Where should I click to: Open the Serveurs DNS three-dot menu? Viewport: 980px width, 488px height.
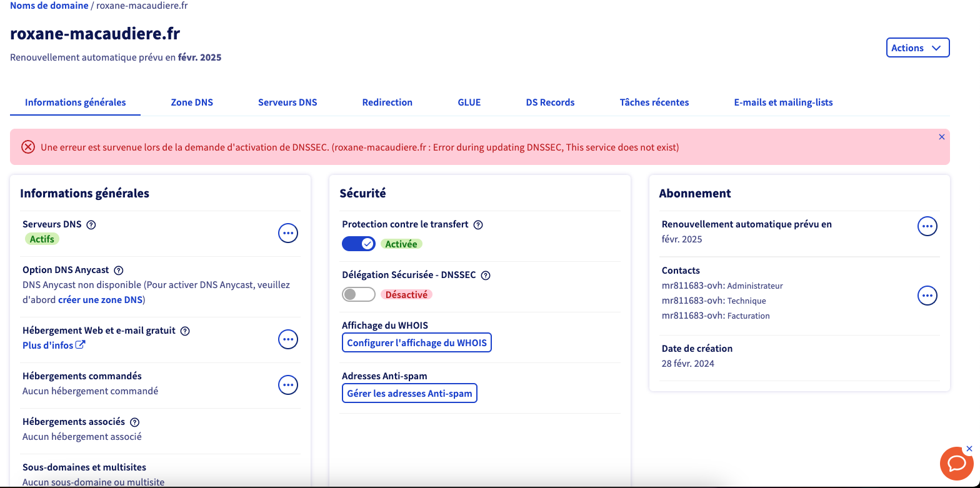coord(287,233)
